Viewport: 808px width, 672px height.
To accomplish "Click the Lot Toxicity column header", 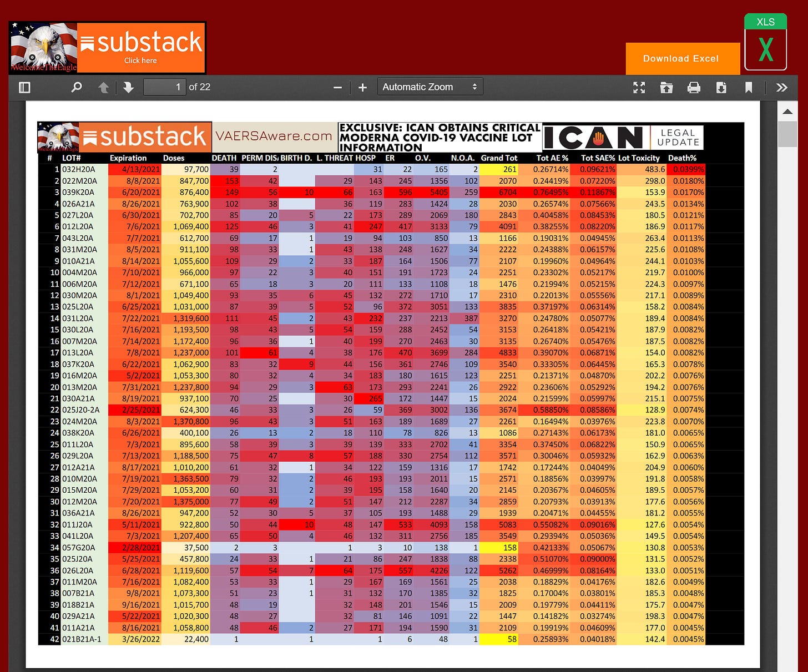I will (639, 158).
